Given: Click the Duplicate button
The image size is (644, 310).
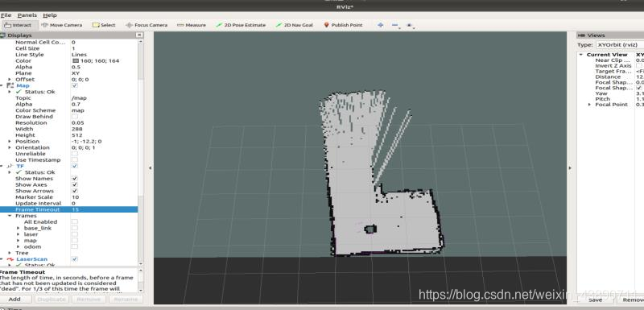Looking at the screenshot, I should [52, 300].
